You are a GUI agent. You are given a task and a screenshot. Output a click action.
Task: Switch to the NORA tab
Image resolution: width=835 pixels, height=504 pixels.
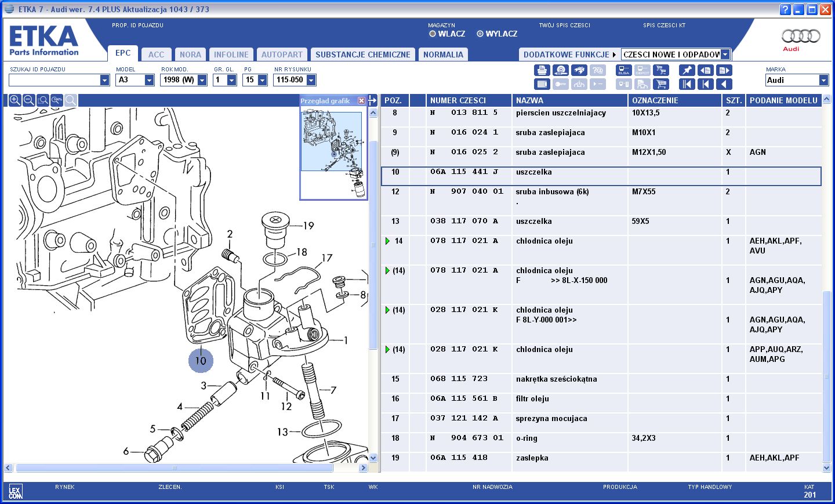click(190, 55)
